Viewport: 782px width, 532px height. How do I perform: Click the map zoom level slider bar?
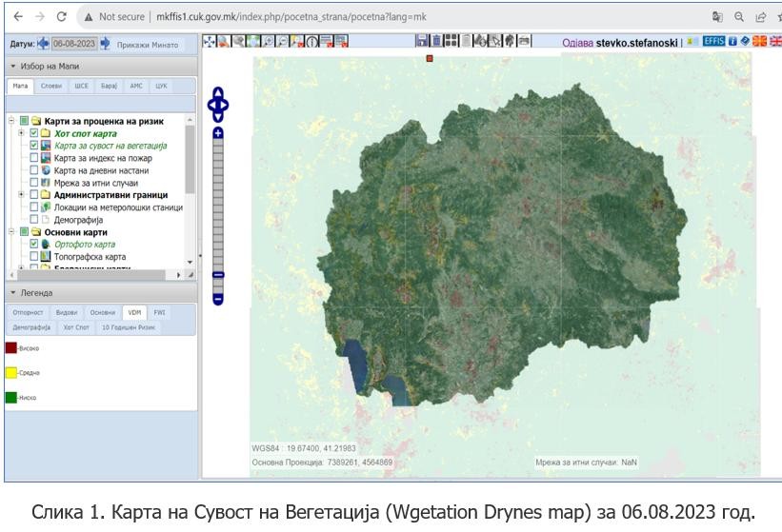(218, 209)
